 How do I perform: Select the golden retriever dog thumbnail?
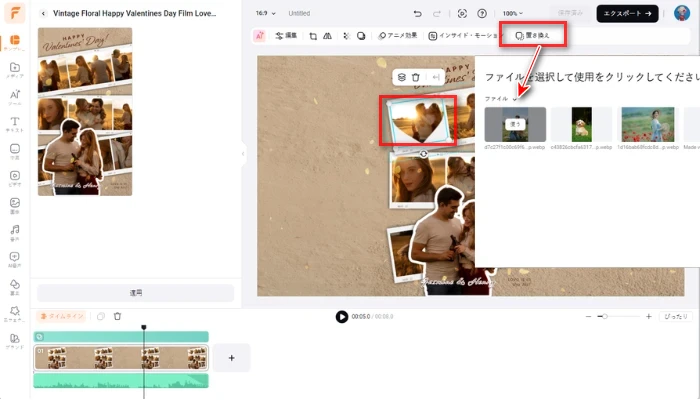click(x=581, y=124)
